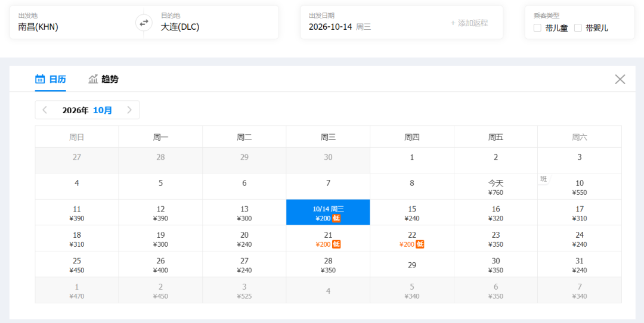Select October 20 priced ¥240
The image size is (644, 323).
tap(244, 238)
